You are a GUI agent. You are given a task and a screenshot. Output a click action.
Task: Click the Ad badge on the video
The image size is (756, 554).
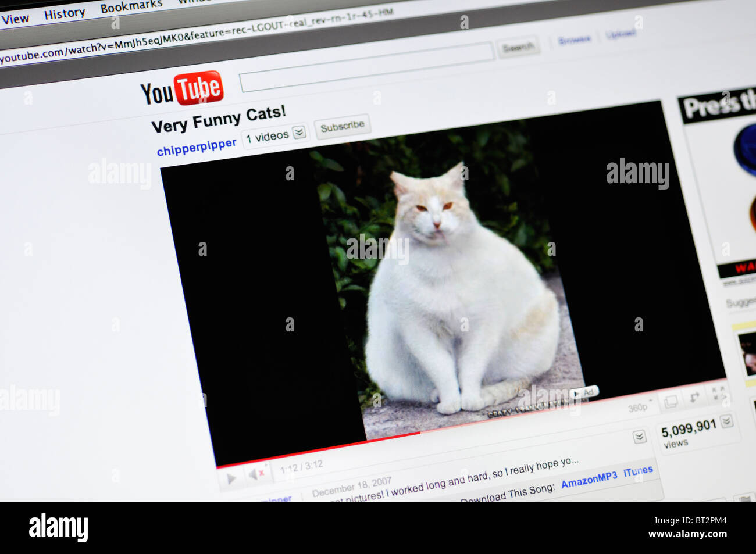click(584, 393)
